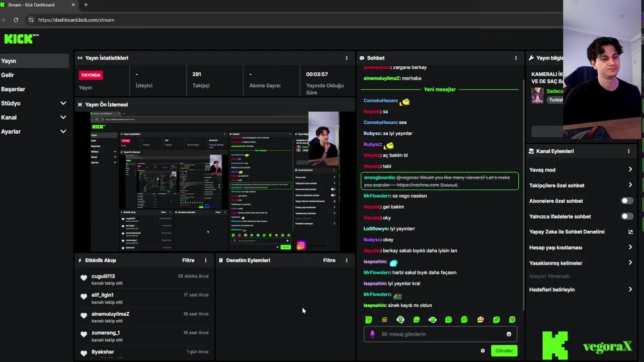Image resolution: width=644 pixels, height=362 pixels.
Task: Toggle Abonelere özel sohbet switch
Action: [626, 201]
